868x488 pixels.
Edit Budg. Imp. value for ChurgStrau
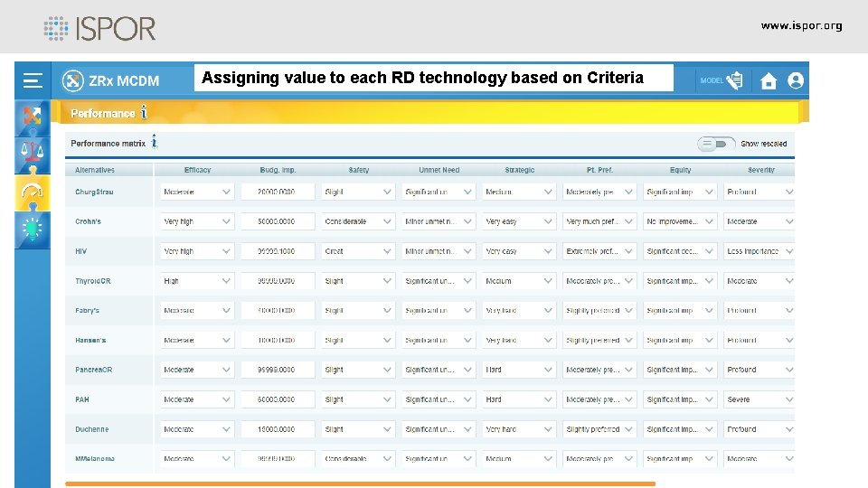tap(278, 192)
